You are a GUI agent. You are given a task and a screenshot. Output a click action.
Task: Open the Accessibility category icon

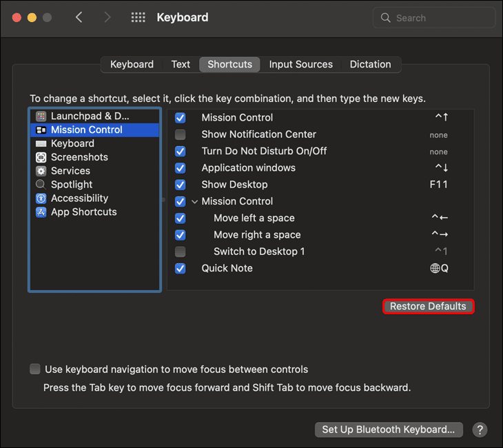(x=41, y=198)
